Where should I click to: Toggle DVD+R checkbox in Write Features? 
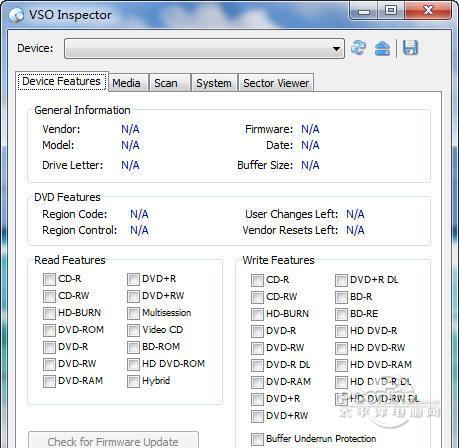pos(257,399)
